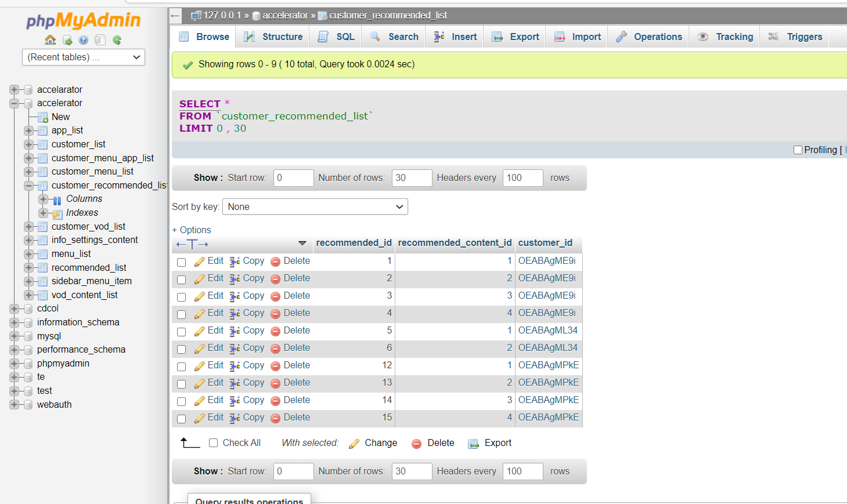Image resolution: width=847 pixels, height=504 pixels.
Task: Toggle the Profiling checkbox
Action: tap(798, 150)
